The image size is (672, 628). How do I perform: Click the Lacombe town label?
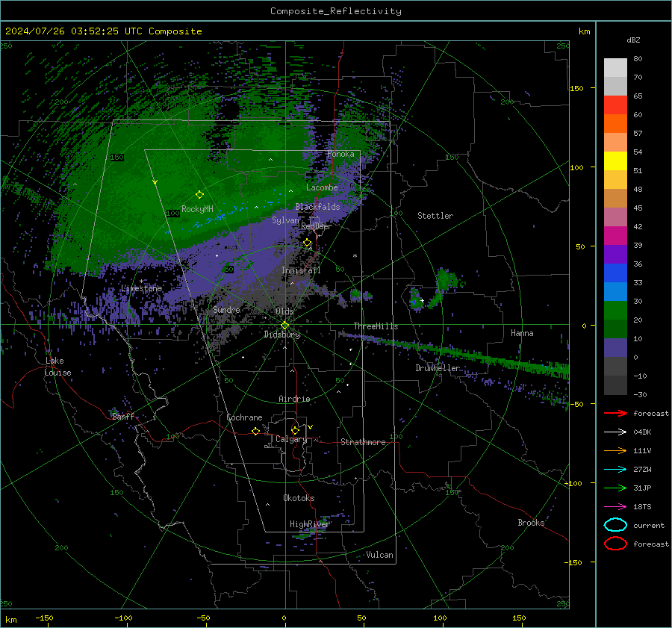(x=322, y=187)
